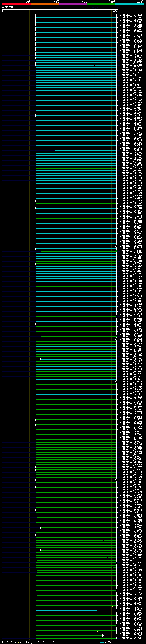Open hit UniRef100_Q9LZ41
The width and height of the screenshot is (146, 644).
pos(131,17)
